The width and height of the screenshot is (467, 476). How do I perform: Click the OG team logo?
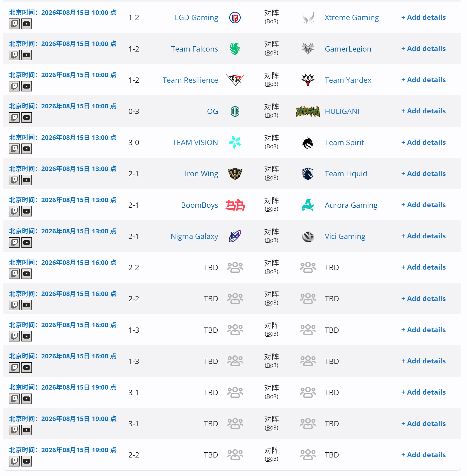[x=235, y=111]
